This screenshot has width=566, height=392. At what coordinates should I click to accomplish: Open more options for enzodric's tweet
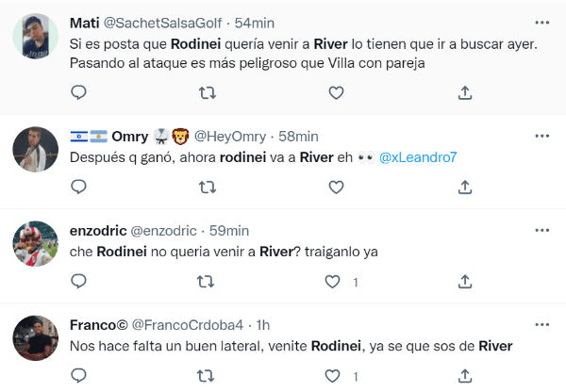541,230
